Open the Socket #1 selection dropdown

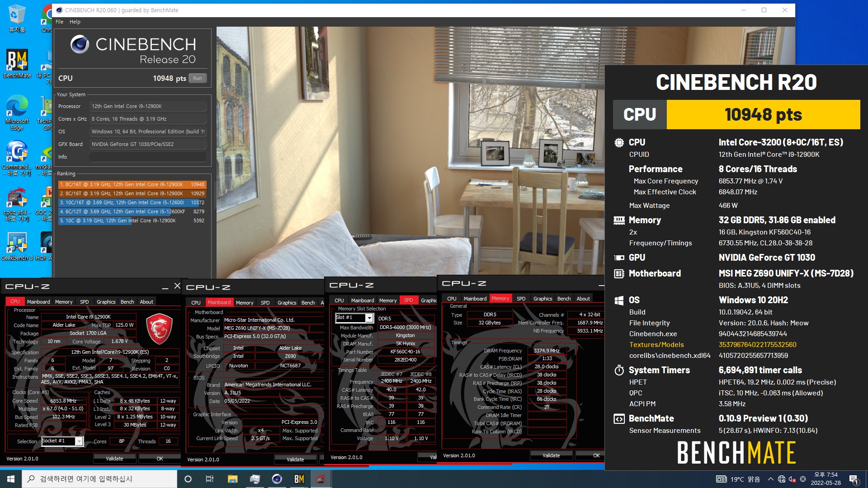(62, 441)
